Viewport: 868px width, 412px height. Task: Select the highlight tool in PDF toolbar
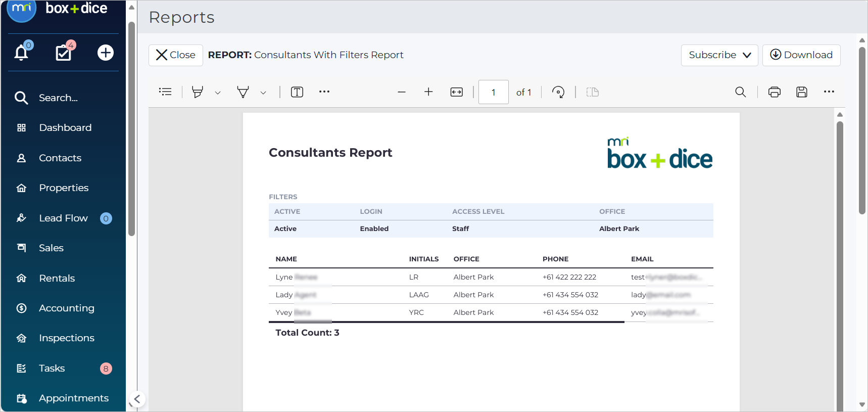click(198, 92)
